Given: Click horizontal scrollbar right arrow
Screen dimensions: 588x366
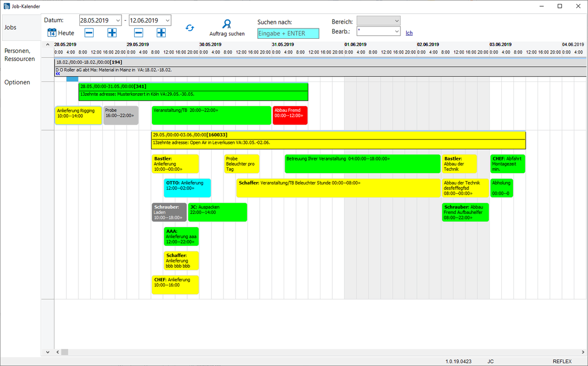Looking at the screenshot, I should [583, 352].
